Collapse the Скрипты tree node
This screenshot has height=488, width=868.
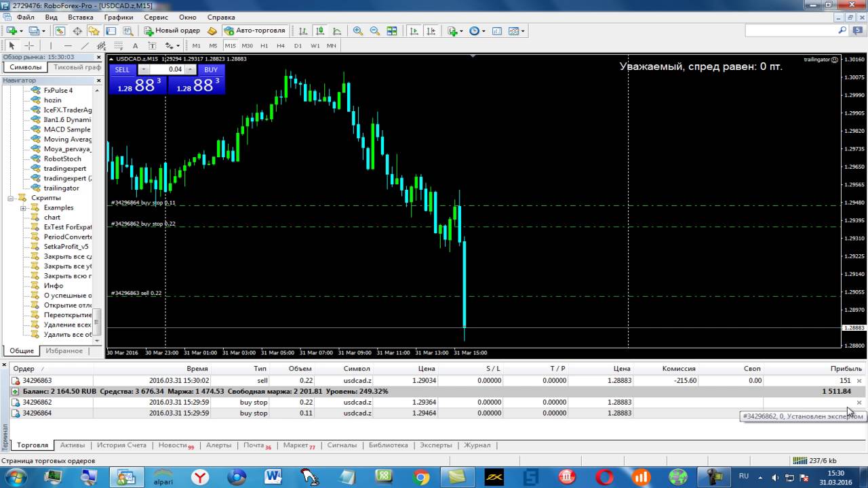[12, 198]
